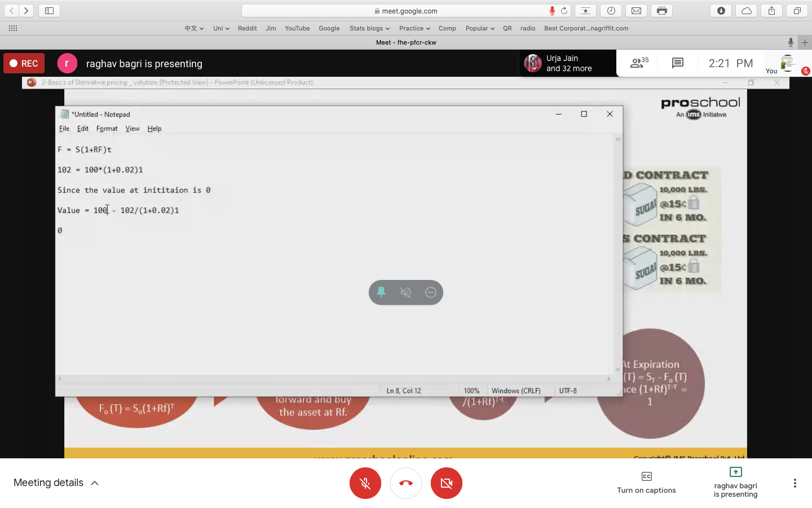Image resolution: width=812 pixels, height=508 pixels.
Task: Open the YouTube bookmark
Action: point(297,28)
